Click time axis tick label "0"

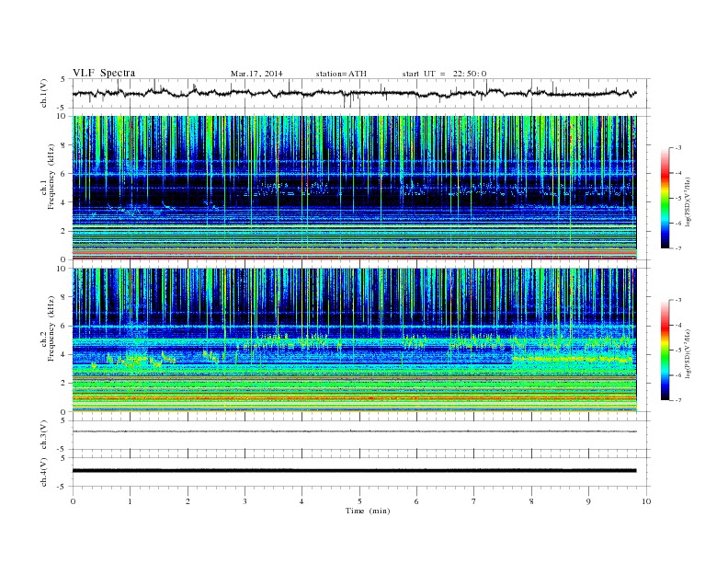tap(73, 501)
